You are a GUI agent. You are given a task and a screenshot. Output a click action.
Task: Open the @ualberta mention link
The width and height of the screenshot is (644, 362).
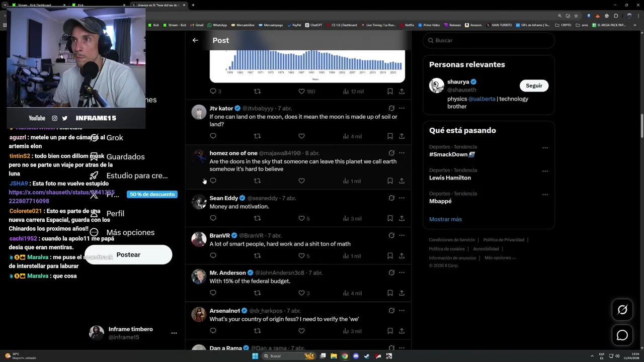point(482,99)
